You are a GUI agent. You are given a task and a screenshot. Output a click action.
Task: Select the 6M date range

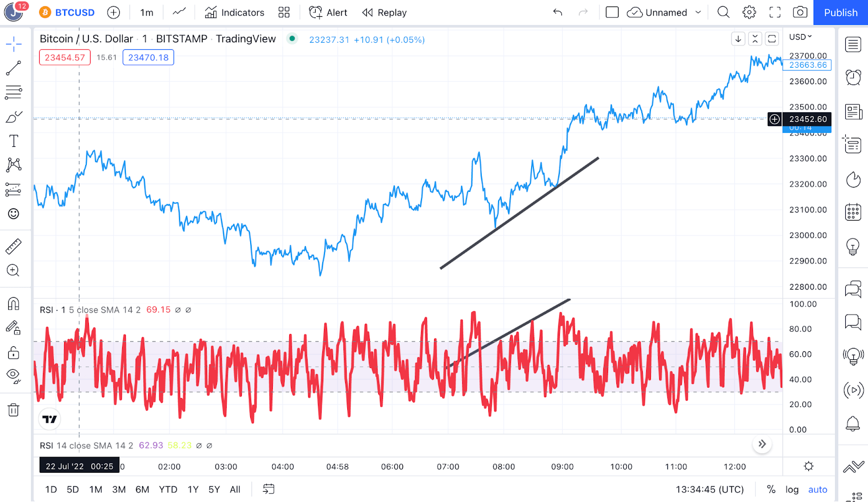click(142, 490)
